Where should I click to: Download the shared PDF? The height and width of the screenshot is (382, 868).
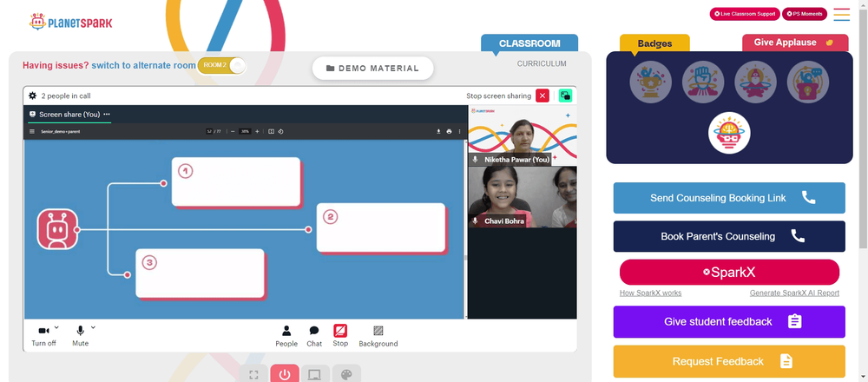(438, 131)
